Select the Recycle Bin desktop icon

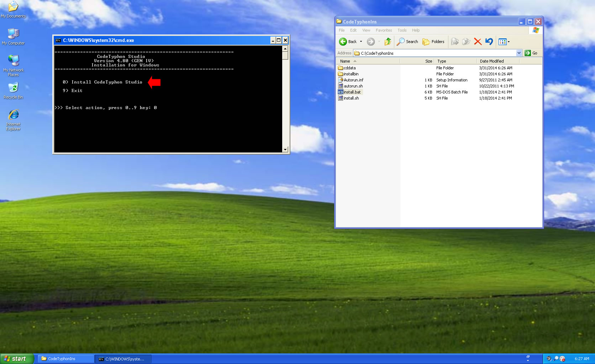coord(13,91)
